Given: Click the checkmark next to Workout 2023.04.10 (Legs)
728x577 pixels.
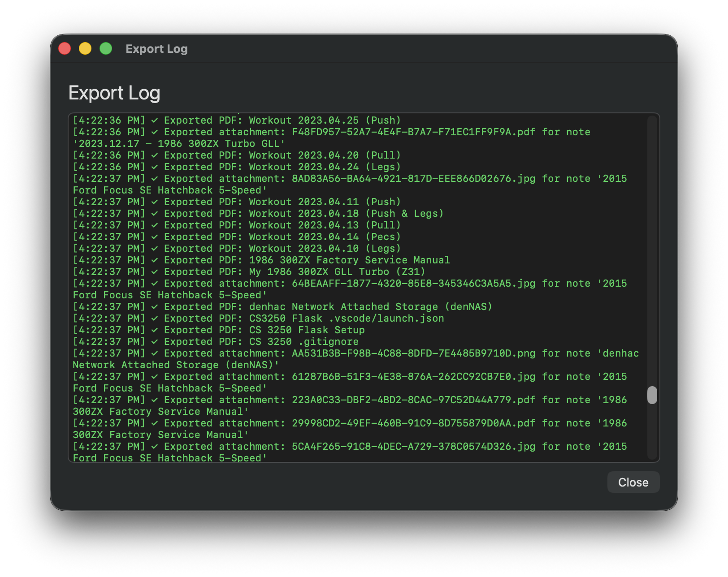Looking at the screenshot, I should coord(155,248).
